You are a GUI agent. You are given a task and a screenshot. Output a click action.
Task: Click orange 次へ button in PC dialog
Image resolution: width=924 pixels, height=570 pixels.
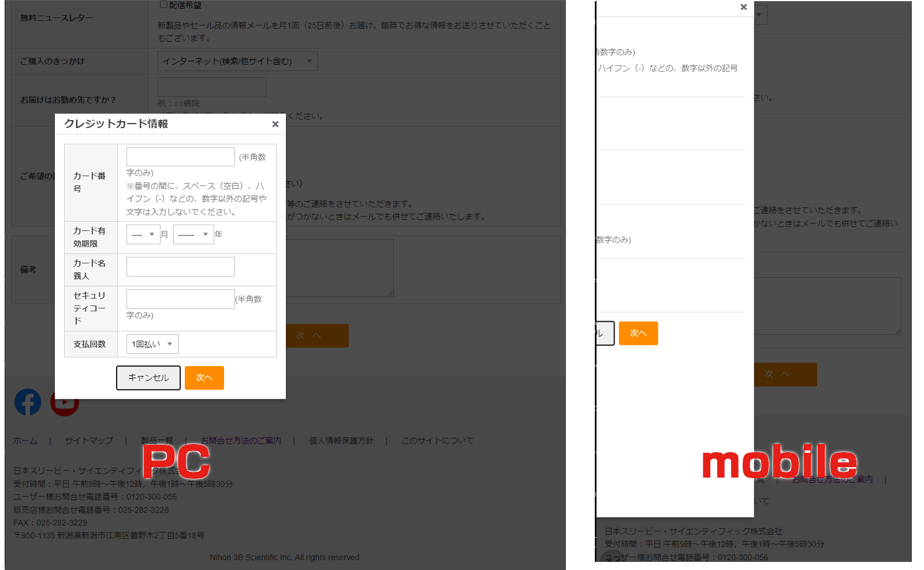click(x=204, y=378)
